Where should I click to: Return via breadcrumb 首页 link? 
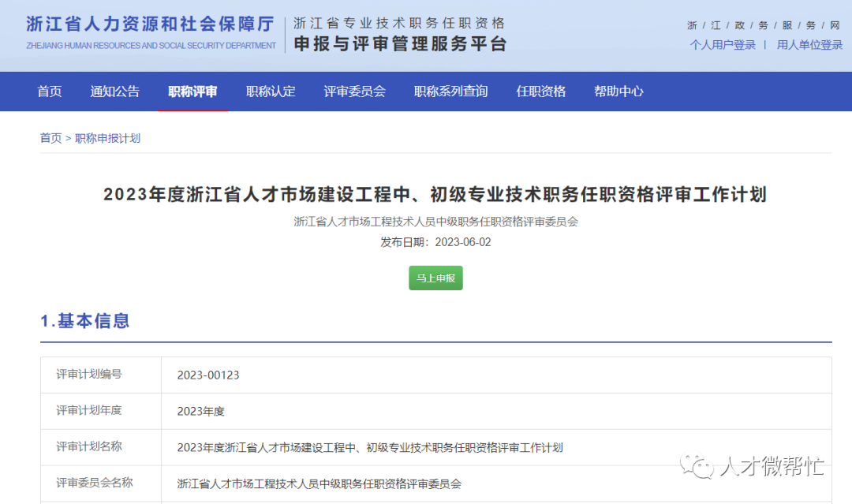pyautogui.click(x=50, y=137)
